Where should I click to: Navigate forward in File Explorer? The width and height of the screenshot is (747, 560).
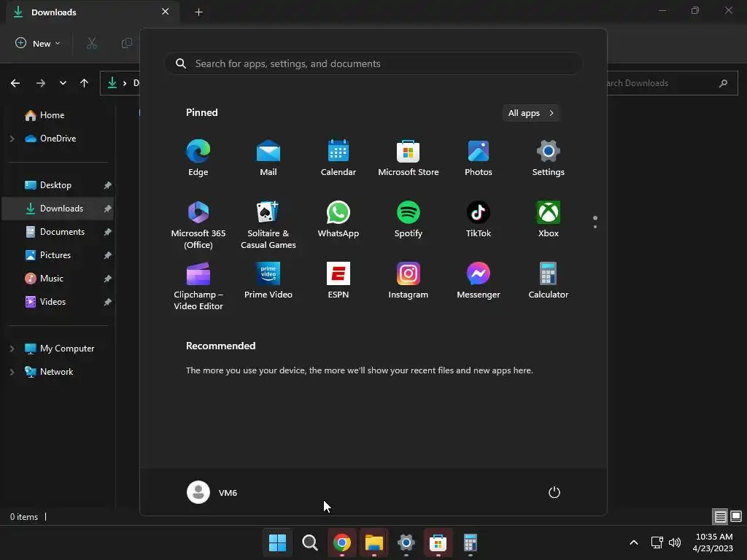[41, 83]
